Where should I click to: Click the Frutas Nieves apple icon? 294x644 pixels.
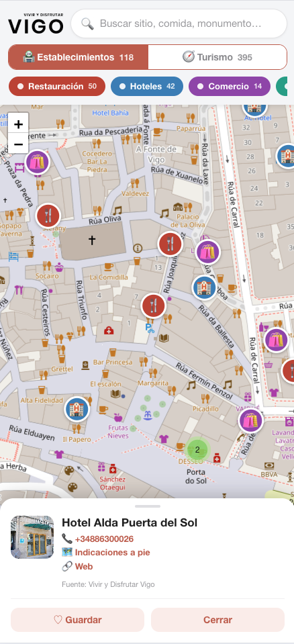tap(118, 418)
